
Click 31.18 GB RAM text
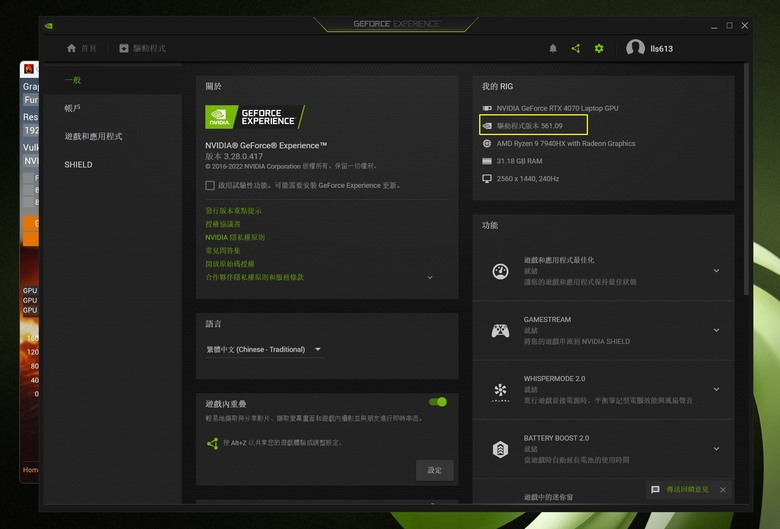tap(519, 161)
